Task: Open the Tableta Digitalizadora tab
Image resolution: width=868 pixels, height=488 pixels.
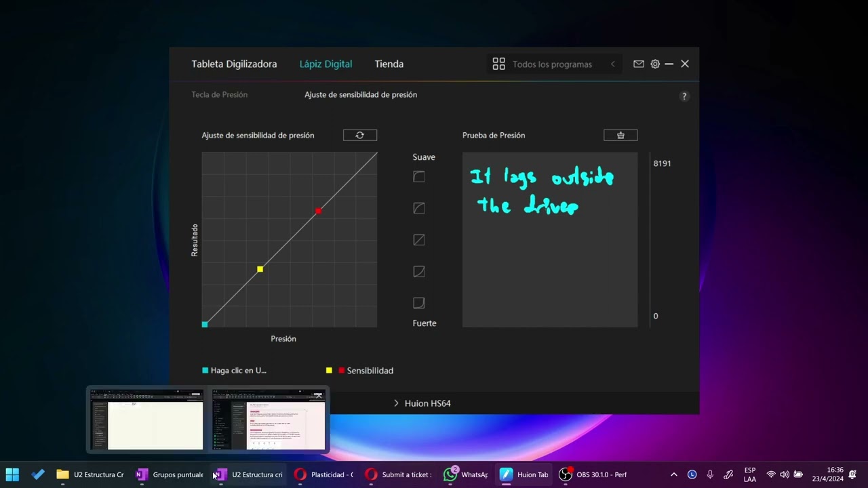Action: pyautogui.click(x=234, y=64)
